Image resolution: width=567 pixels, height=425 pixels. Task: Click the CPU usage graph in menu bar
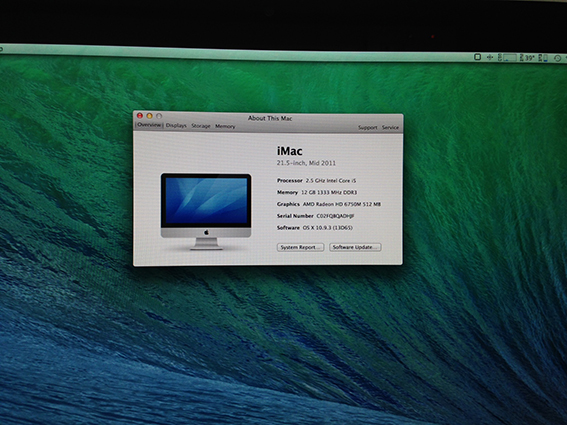[506, 58]
